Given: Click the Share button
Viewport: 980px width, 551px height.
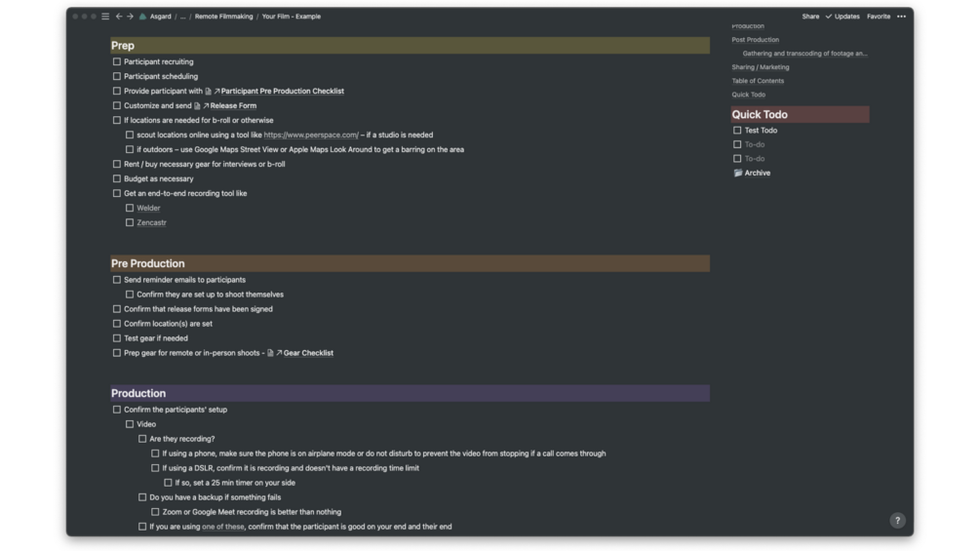Looking at the screenshot, I should [810, 17].
